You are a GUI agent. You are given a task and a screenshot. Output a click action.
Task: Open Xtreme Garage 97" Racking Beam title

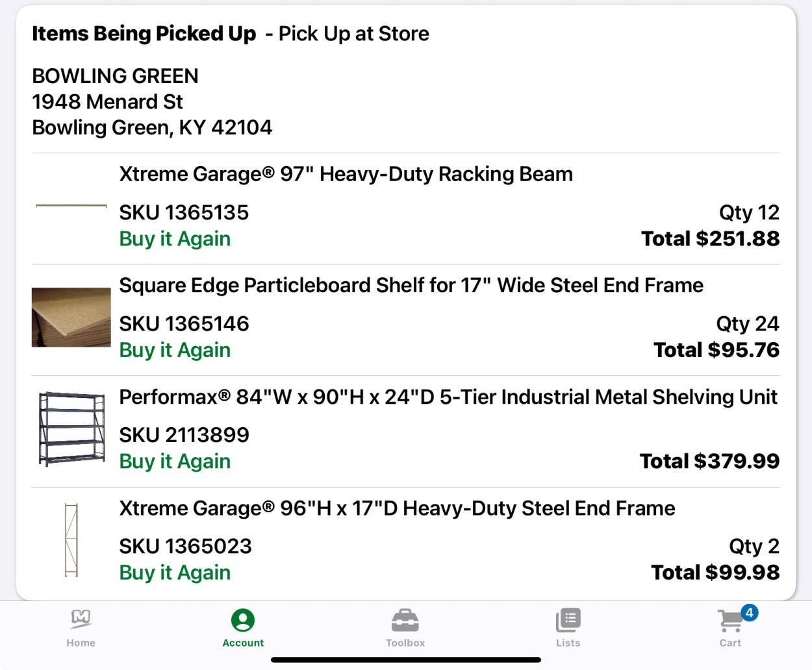point(346,174)
